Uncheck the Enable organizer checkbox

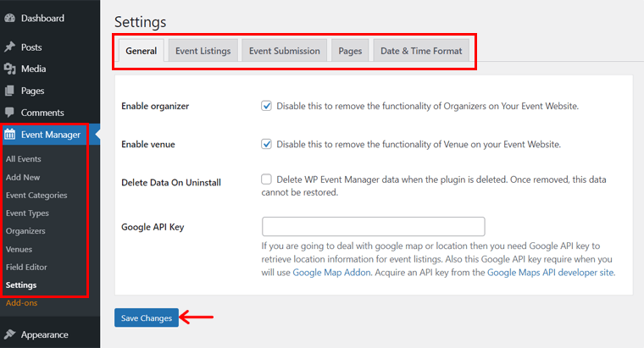click(266, 106)
